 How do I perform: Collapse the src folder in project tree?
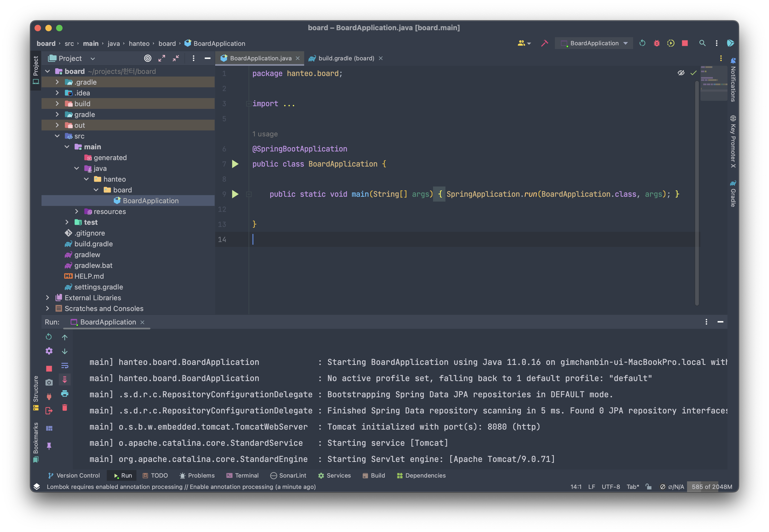[57, 136]
